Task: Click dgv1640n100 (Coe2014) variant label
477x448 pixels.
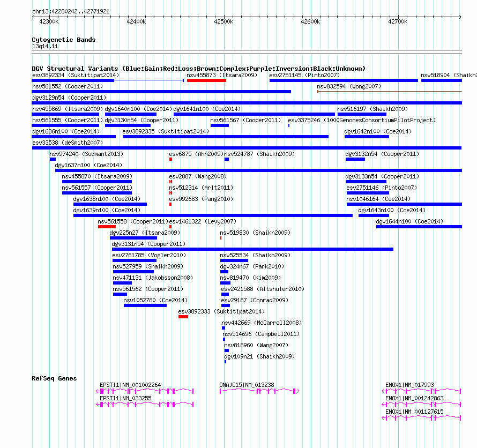Action: 138,109
